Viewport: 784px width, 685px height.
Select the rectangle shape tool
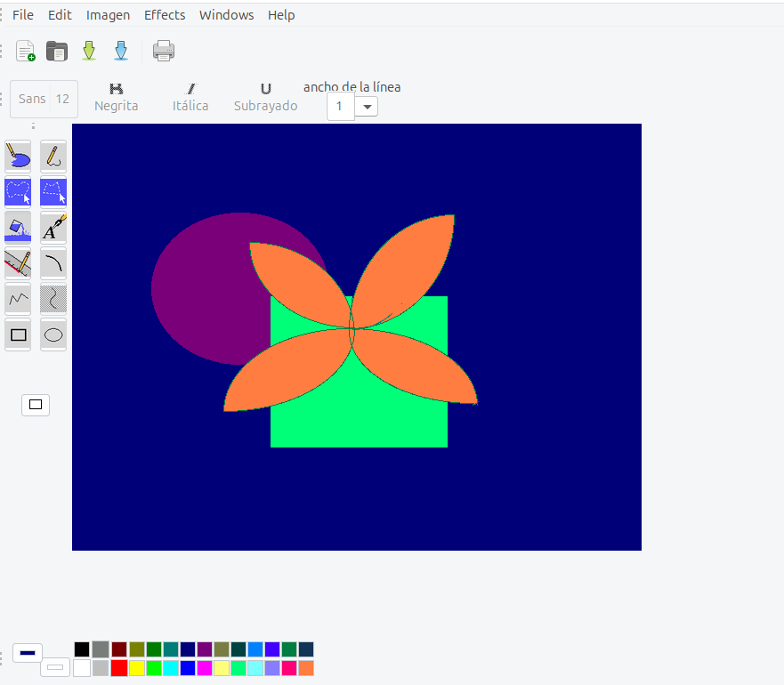18,335
